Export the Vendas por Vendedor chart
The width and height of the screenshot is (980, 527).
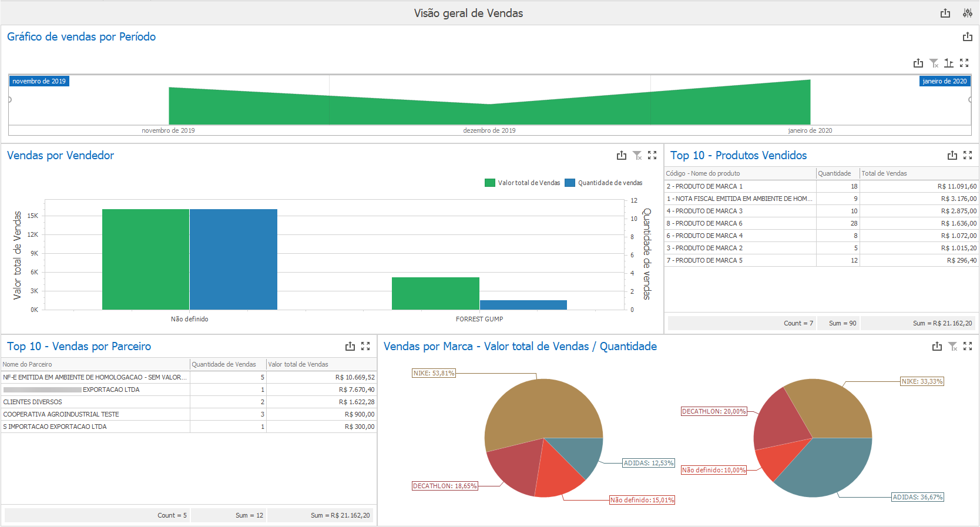tap(622, 155)
